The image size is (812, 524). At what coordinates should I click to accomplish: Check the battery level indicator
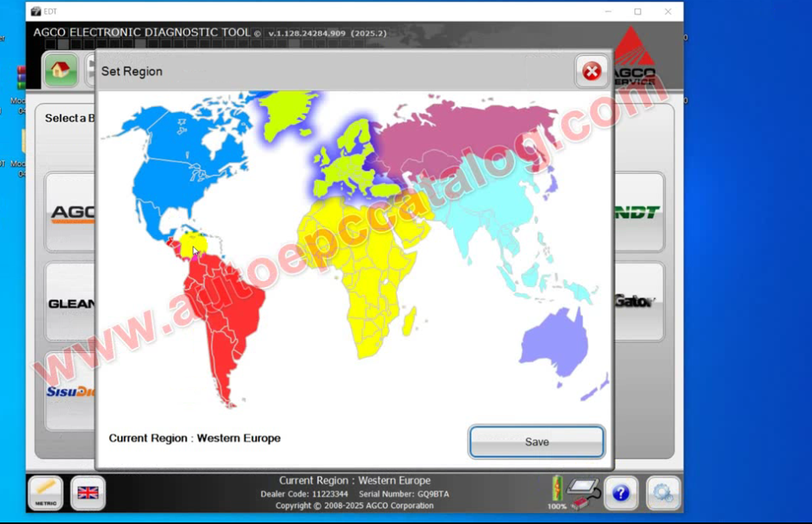click(557, 492)
